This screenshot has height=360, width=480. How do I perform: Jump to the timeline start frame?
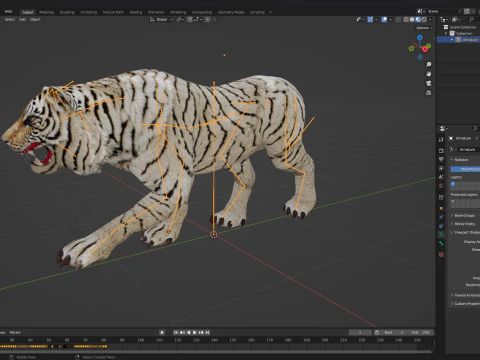(x=176, y=332)
